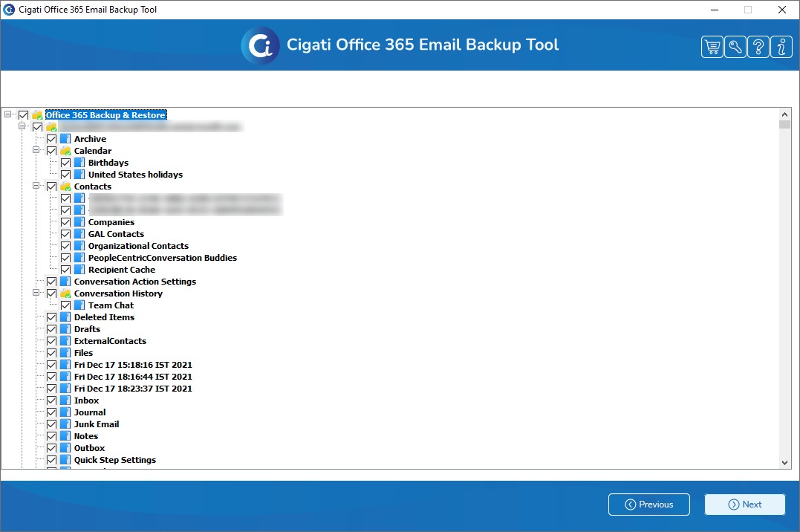Image resolution: width=800 pixels, height=532 pixels.
Task: Select the United States holidays label
Action: [136, 175]
